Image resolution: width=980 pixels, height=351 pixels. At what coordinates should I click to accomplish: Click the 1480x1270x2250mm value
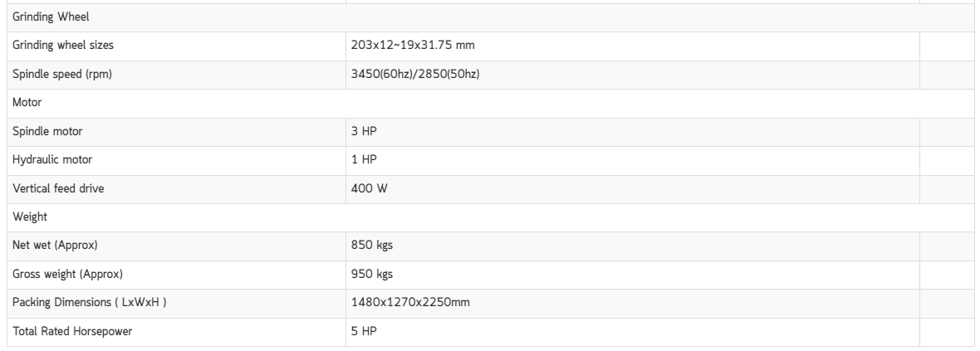point(410,303)
